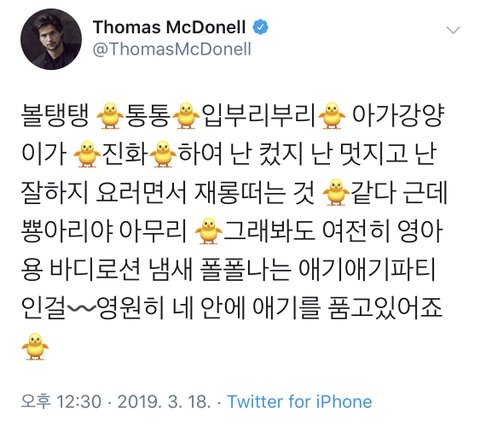The width and height of the screenshot is (480, 432).
Task: Click the chick emoji between 통통 and 입부리부리
Action: click(x=186, y=116)
